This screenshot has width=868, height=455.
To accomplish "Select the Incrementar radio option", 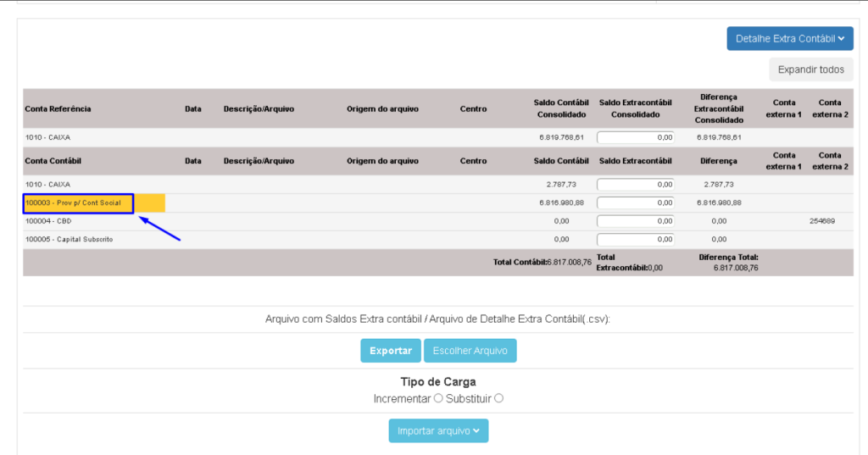I will [x=438, y=398].
